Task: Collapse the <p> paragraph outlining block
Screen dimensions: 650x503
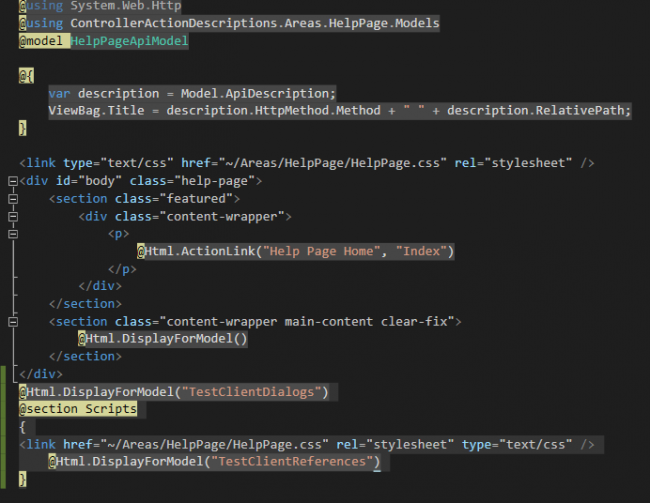Action: pyautogui.click(x=13, y=234)
